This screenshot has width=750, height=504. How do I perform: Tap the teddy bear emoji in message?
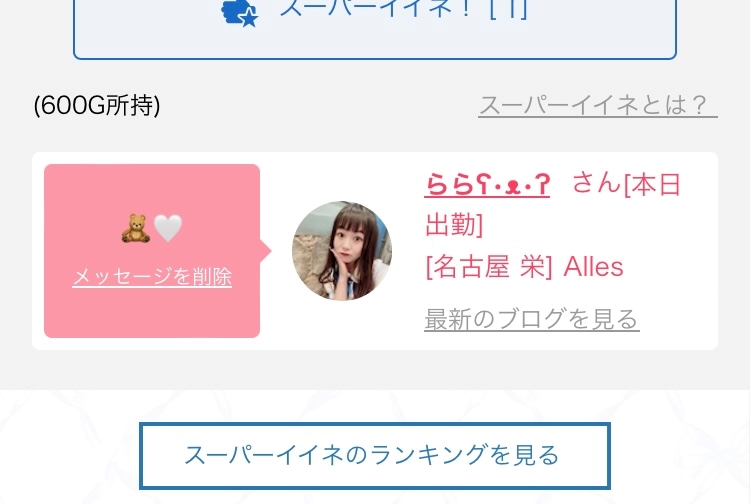(x=135, y=228)
